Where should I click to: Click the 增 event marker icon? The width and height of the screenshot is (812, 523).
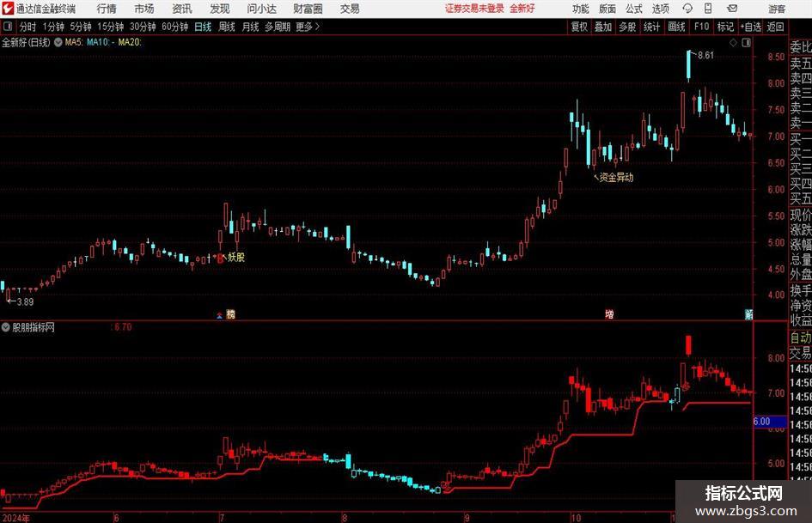[609, 313]
